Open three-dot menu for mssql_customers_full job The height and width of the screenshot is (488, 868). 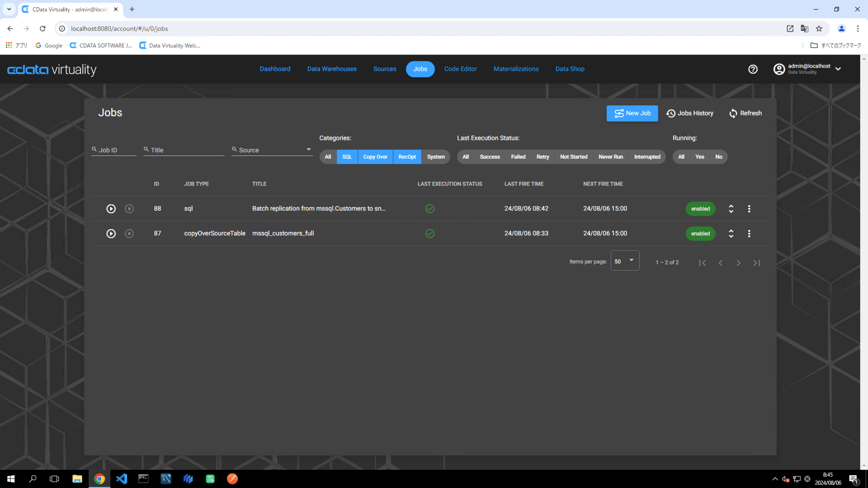click(x=749, y=234)
